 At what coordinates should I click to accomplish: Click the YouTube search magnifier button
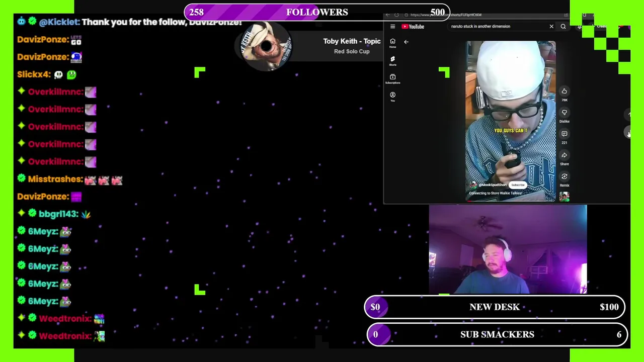[563, 26]
